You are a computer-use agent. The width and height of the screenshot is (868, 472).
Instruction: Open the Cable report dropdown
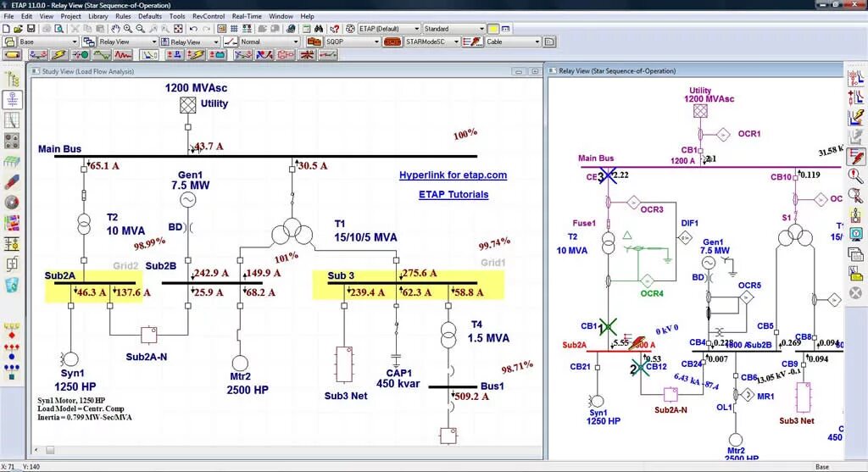click(513, 42)
